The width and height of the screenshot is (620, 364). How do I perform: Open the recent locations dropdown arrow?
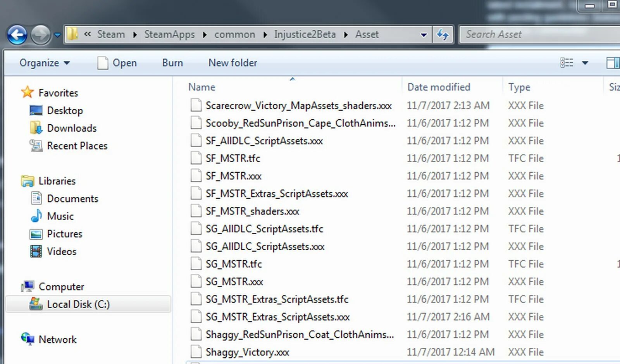pos(57,35)
